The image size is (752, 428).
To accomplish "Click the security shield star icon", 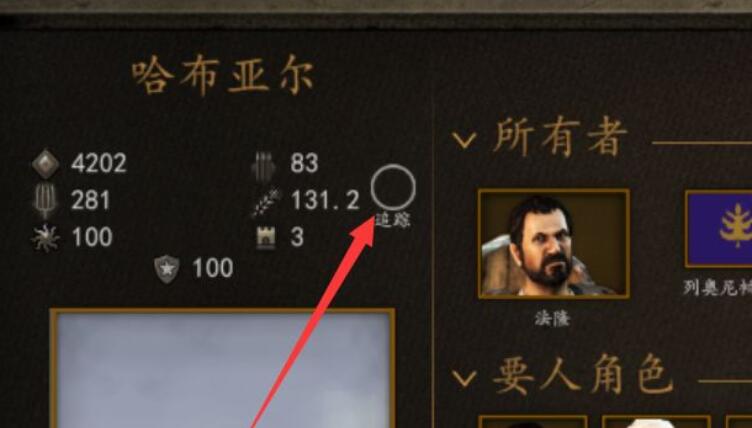I will point(167,269).
